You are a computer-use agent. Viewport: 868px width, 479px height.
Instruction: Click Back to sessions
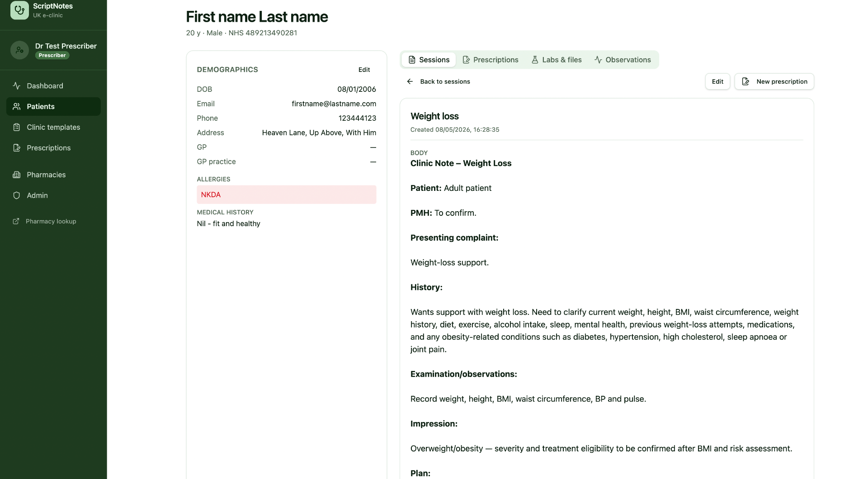point(439,81)
